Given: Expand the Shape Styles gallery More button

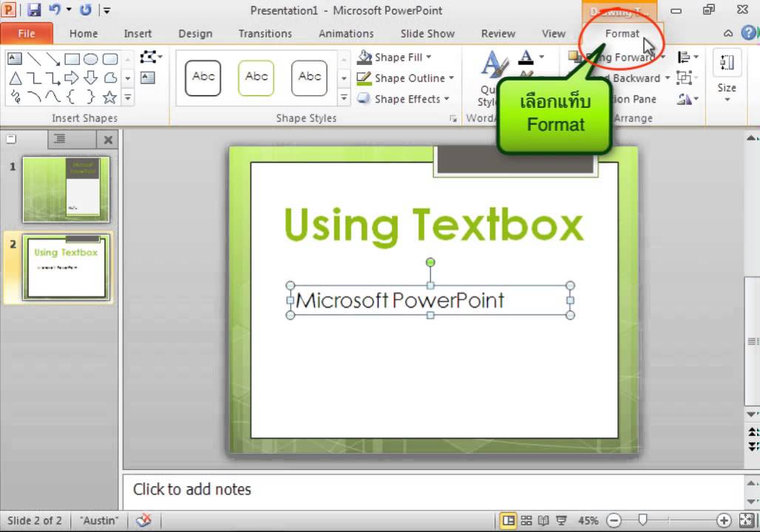Looking at the screenshot, I should coord(344,98).
